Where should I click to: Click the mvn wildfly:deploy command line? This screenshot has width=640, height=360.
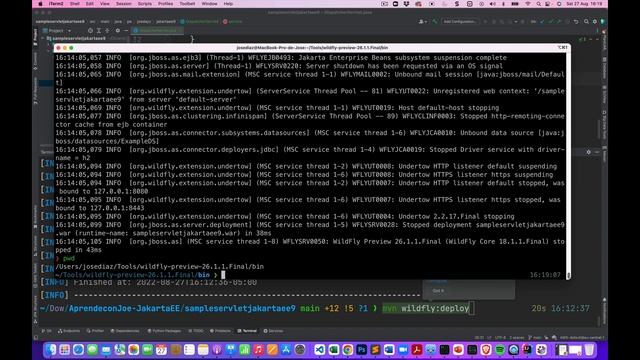click(426, 308)
